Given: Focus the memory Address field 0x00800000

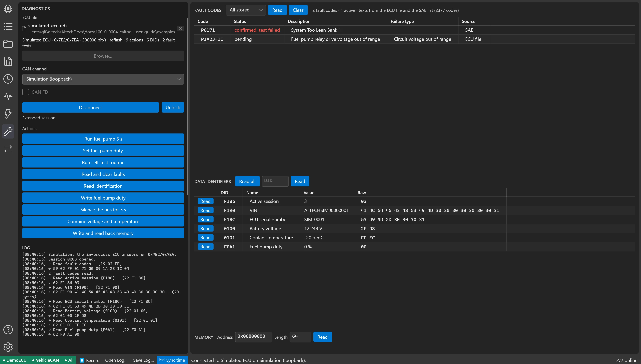Looking at the screenshot, I should [x=253, y=337].
